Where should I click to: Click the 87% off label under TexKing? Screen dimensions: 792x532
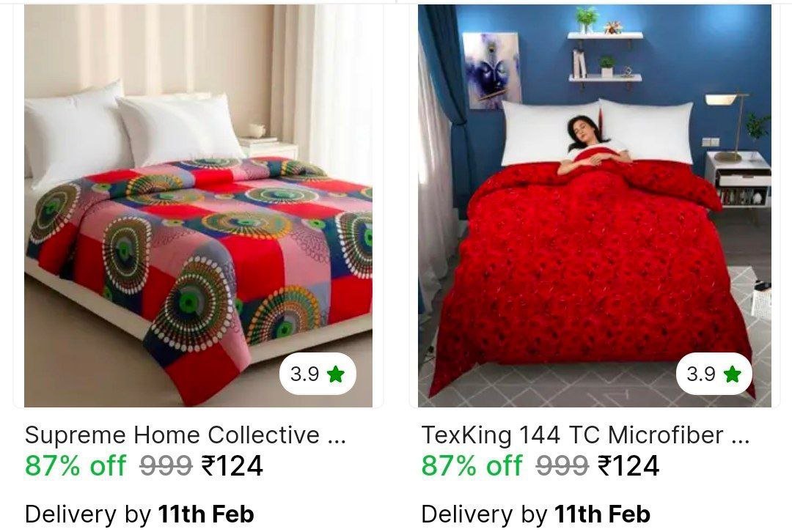[x=472, y=465]
